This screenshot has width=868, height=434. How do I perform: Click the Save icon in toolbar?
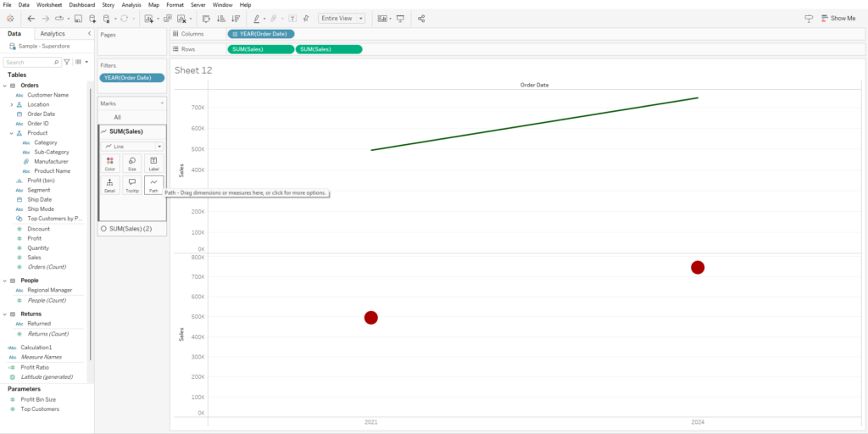click(x=78, y=19)
